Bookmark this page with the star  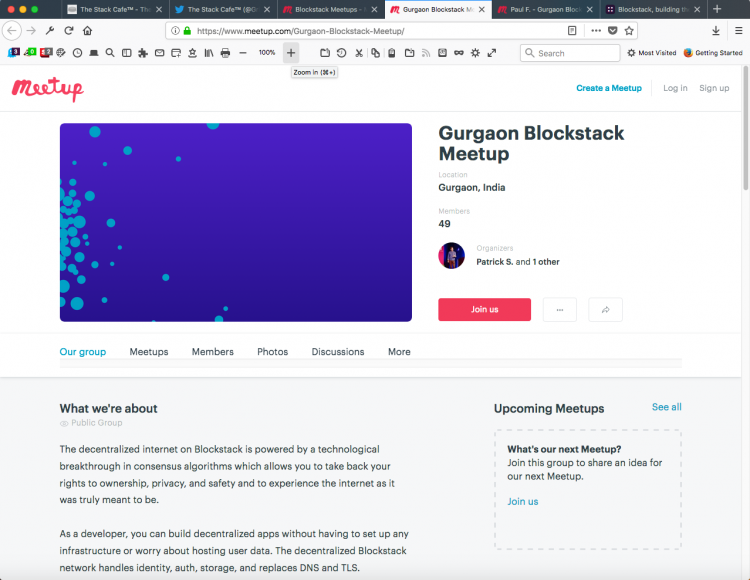pos(629,31)
